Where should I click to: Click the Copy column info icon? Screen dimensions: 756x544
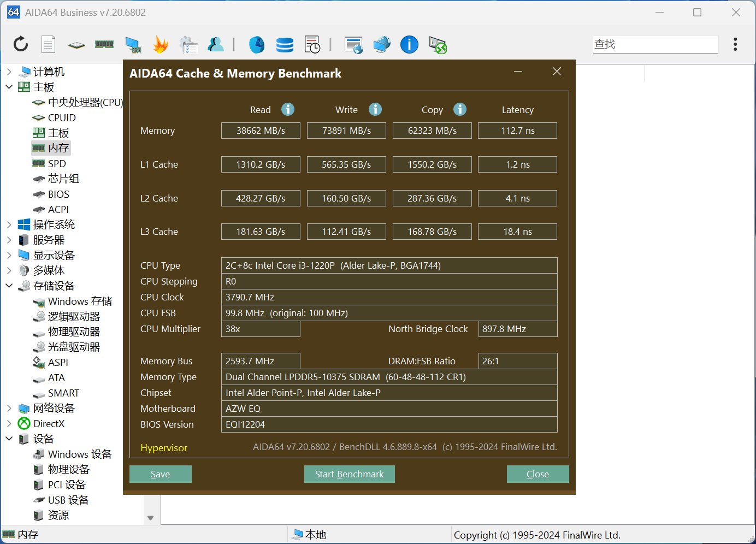pos(460,109)
